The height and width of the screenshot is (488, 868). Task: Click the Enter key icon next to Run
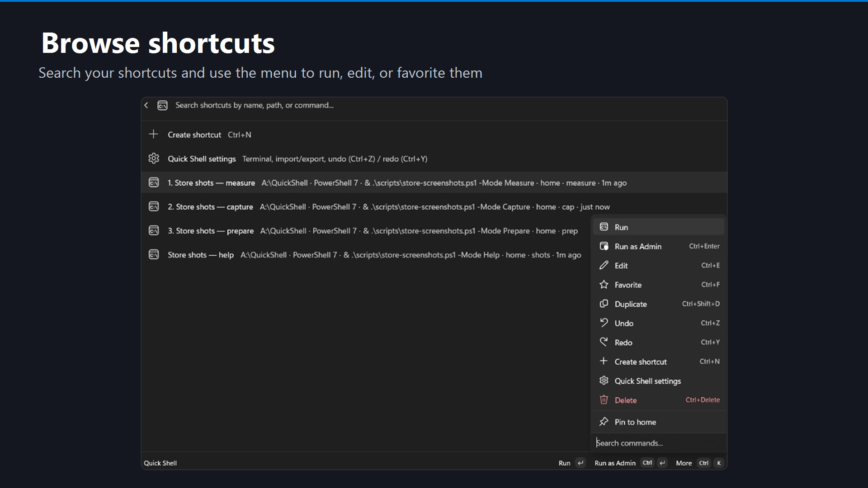[x=581, y=463]
